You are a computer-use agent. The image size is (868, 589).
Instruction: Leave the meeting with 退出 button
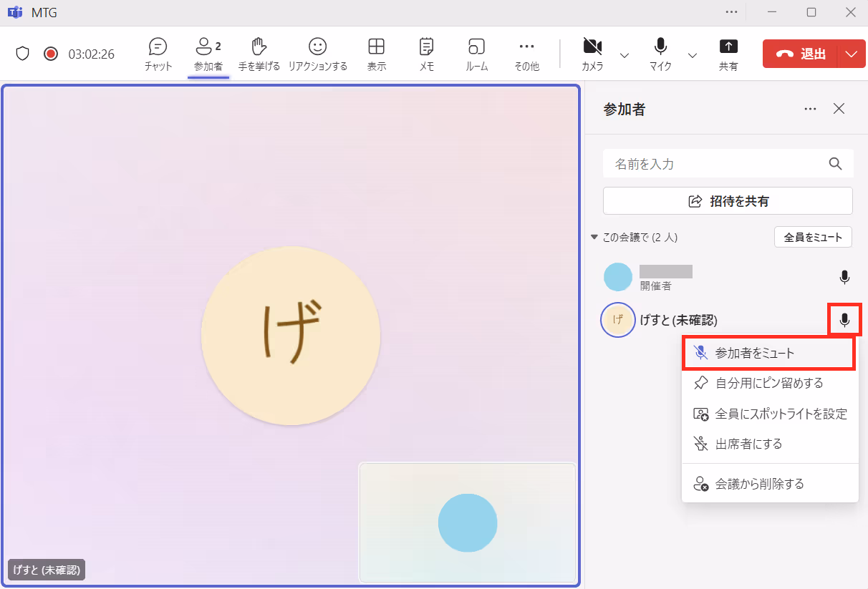coord(800,54)
